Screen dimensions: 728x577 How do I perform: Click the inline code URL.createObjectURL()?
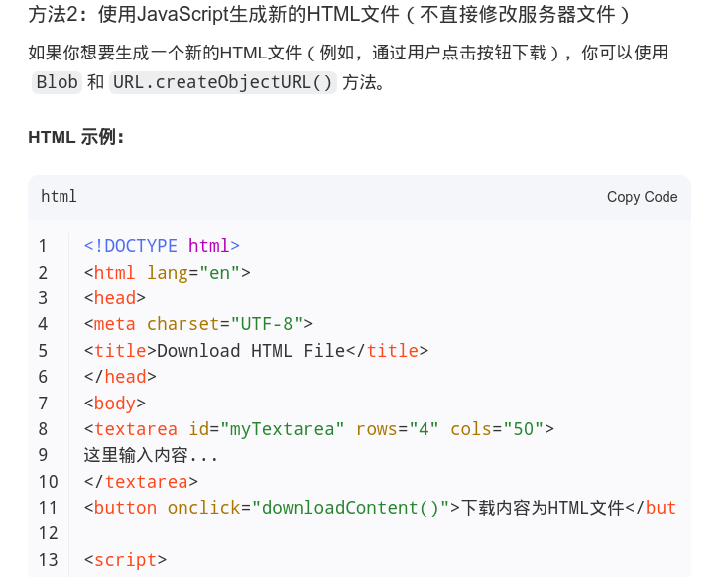[x=223, y=82]
